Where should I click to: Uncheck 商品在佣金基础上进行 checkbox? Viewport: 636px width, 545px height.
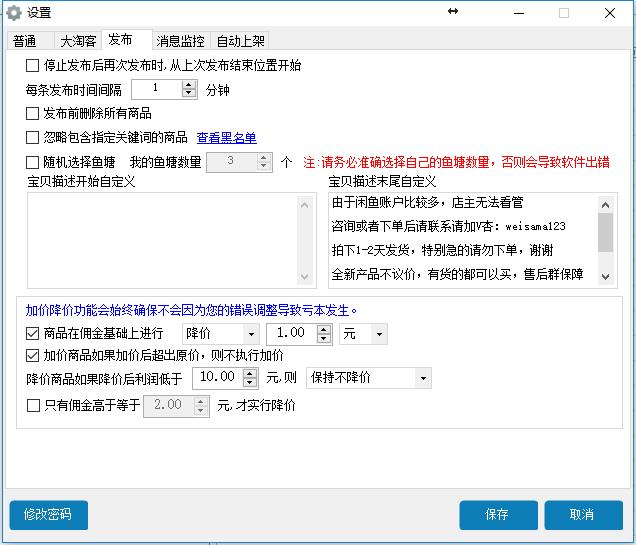pyautogui.click(x=33, y=333)
